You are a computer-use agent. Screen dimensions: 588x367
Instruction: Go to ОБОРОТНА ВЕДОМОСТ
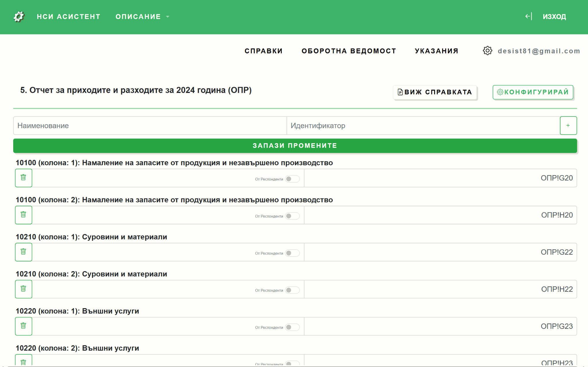[x=349, y=51]
